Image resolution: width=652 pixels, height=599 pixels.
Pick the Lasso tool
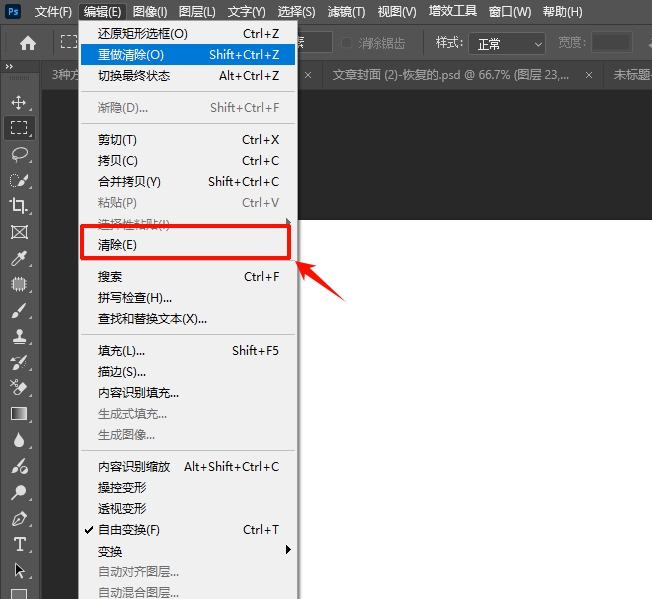click(19, 154)
